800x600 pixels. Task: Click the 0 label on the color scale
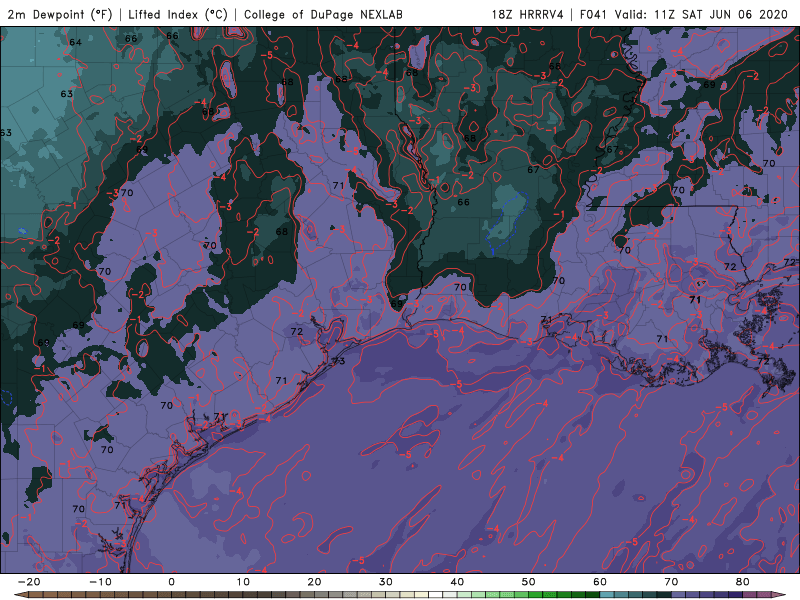[x=171, y=582]
